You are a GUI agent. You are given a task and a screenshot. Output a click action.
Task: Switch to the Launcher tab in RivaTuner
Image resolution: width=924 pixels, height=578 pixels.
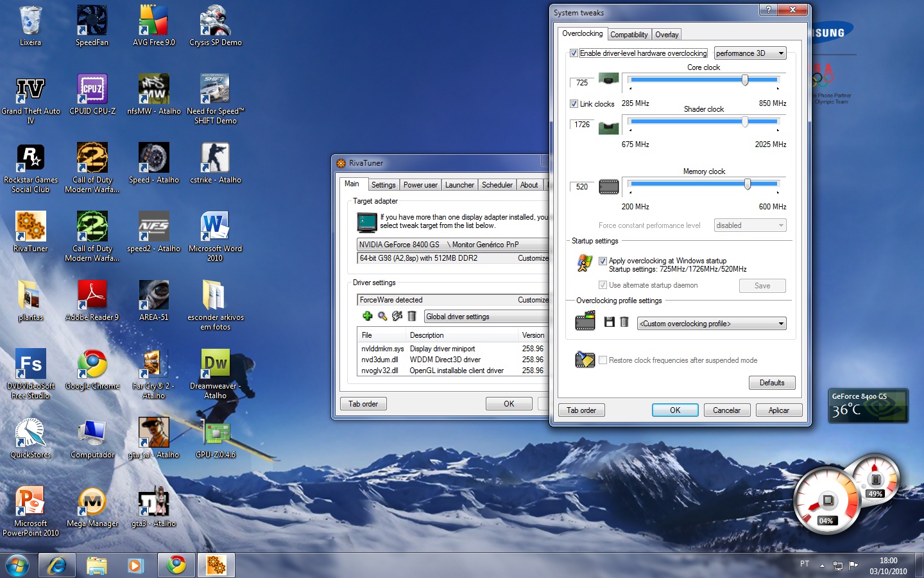(459, 185)
